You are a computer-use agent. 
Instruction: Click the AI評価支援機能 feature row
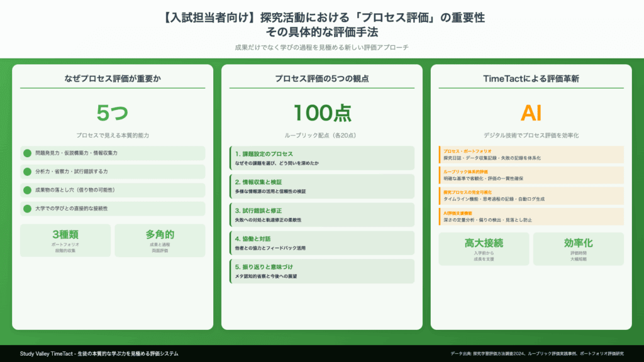(531, 217)
